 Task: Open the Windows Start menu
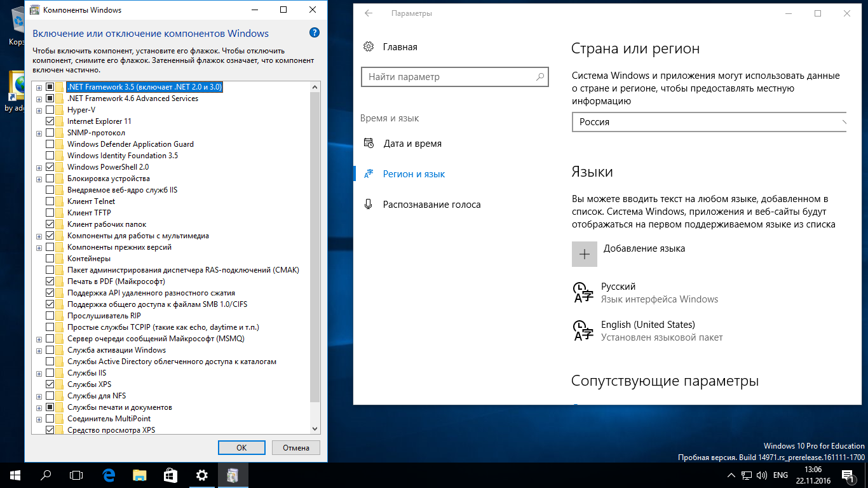15,475
